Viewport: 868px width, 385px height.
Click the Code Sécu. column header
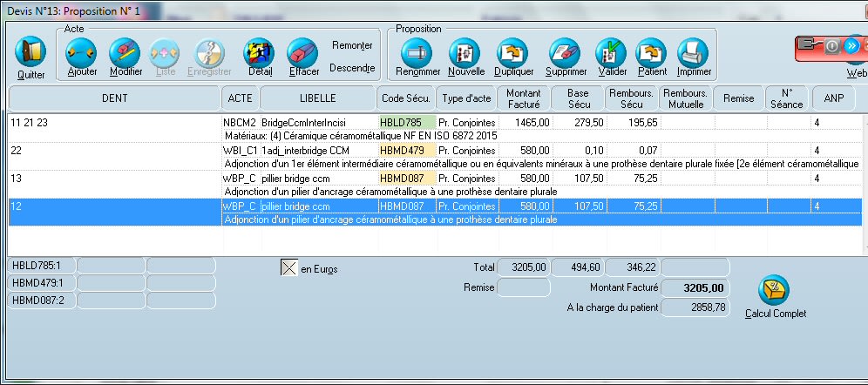tap(405, 98)
